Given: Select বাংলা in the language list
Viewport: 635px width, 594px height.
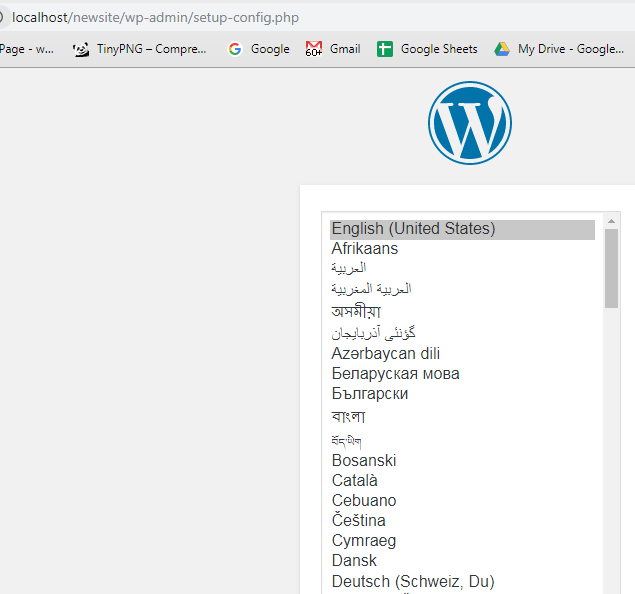Looking at the screenshot, I should point(462,416).
